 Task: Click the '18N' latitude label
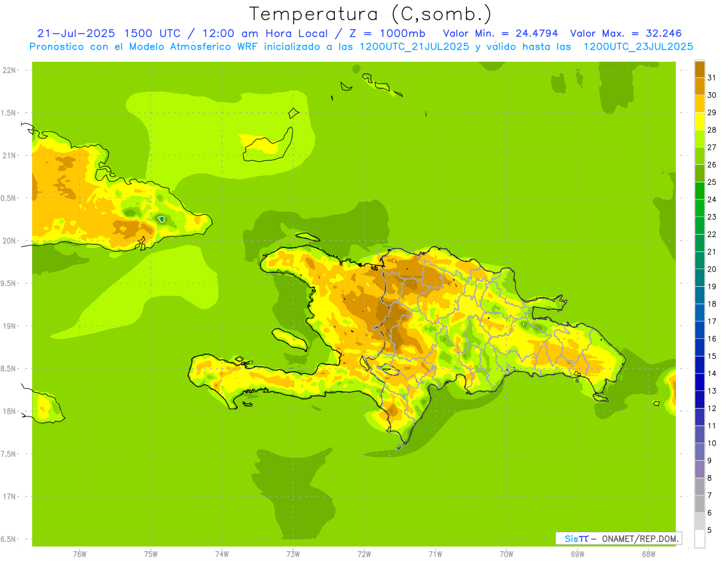8,411
